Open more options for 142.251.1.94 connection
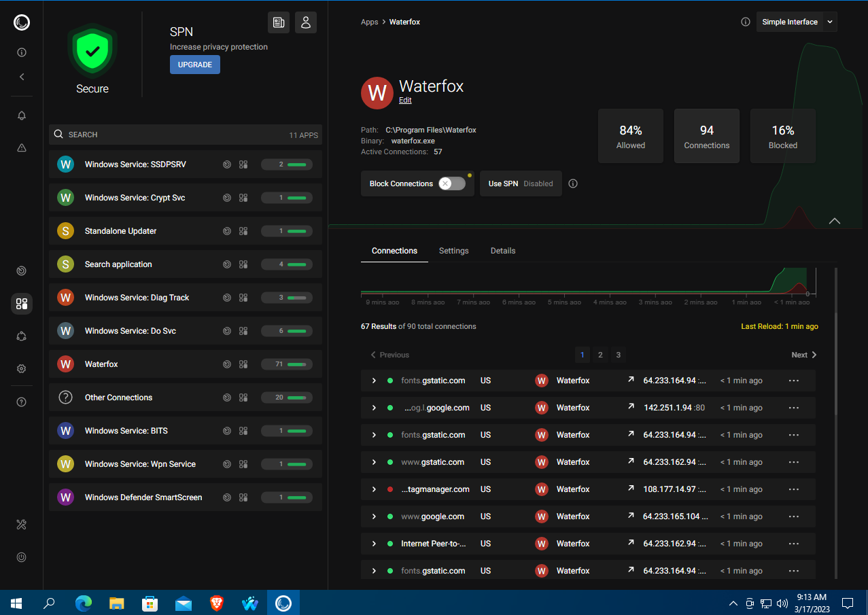868x615 pixels. tap(793, 408)
